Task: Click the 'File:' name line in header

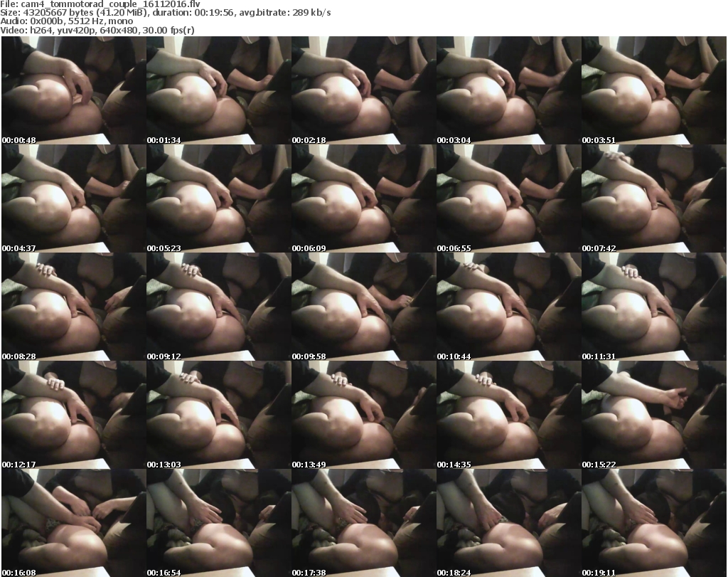Action: (x=100, y=4)
